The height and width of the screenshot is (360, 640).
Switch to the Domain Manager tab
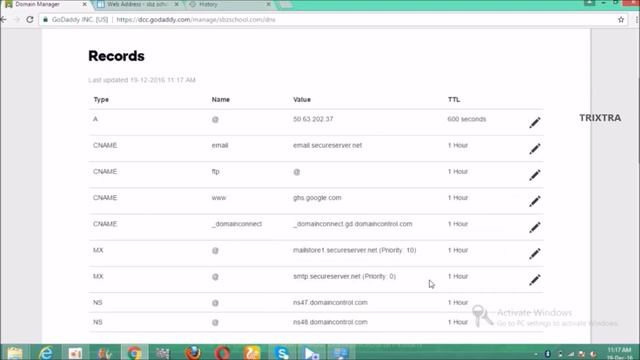coord(45,4)
